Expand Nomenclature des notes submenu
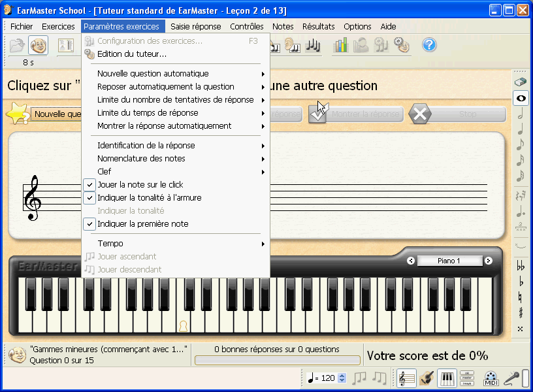533x392 pixels. (176, 158)
